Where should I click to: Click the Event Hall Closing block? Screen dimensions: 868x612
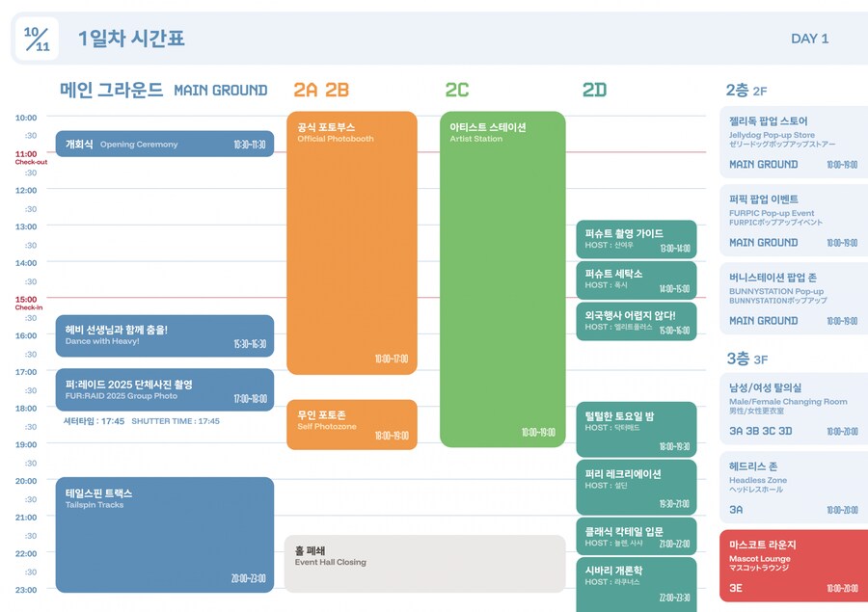click(x=423, y=563)
